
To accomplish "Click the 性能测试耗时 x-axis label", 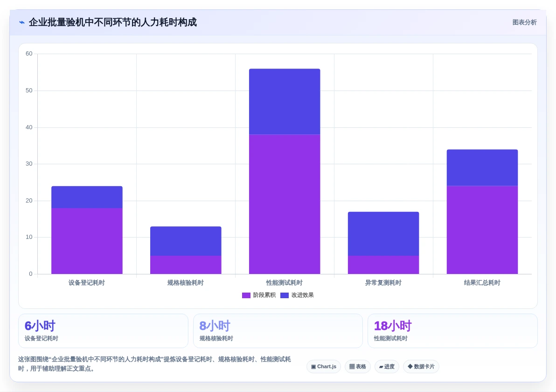I will 285,283.
